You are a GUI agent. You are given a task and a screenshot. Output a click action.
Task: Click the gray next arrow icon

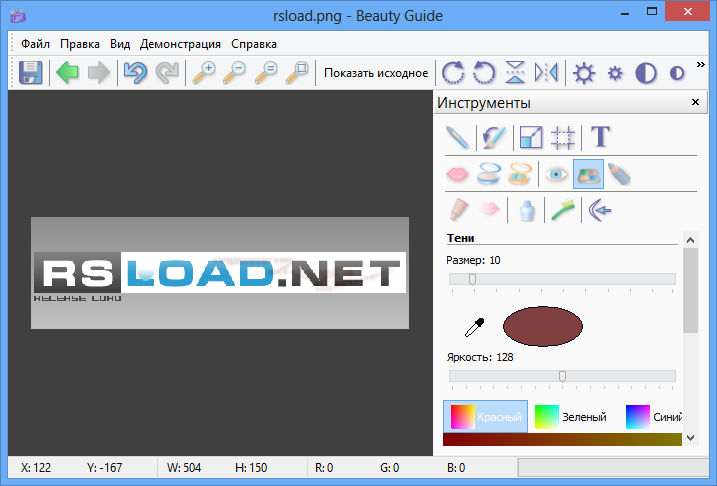tap(99, 73)
